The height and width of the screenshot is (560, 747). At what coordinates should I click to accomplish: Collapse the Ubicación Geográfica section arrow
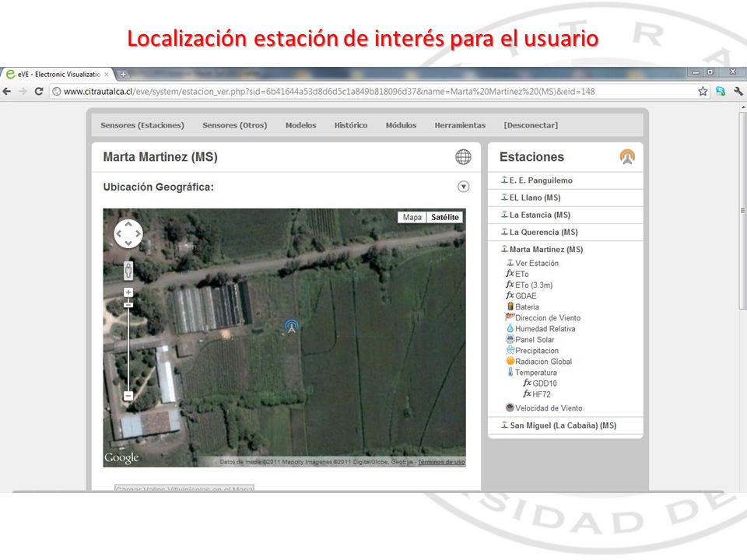[463, 187]
